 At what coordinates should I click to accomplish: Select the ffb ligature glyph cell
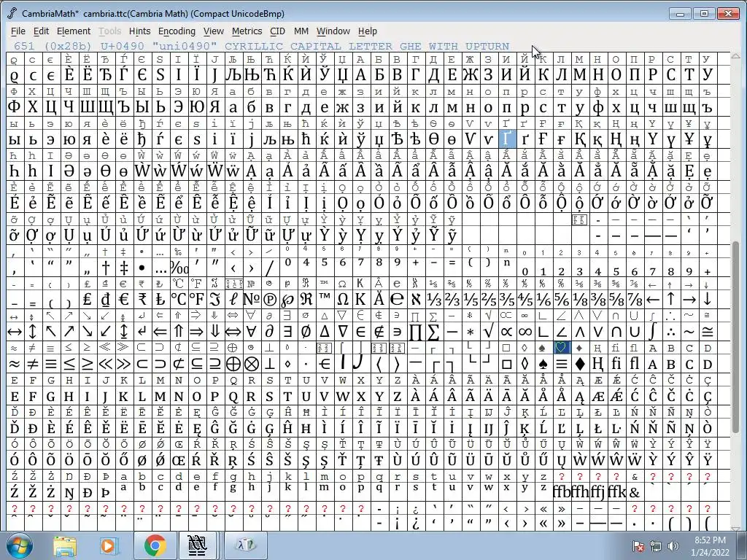coord(561,492)
